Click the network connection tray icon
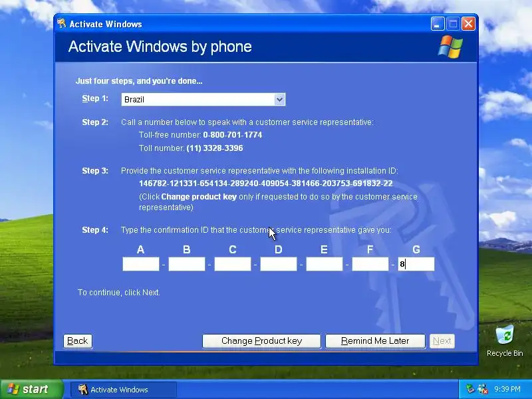The width and height of the screenshot is (532, 399). coord(470,389)
